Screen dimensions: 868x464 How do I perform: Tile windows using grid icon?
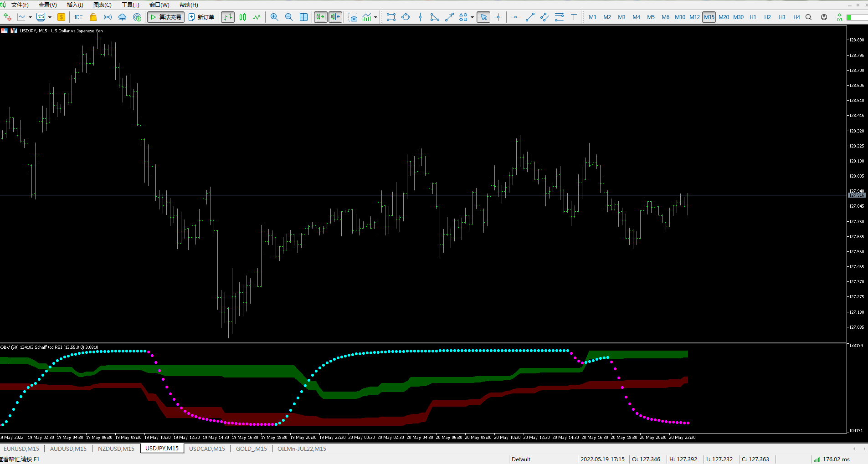(x=303, y=17)
